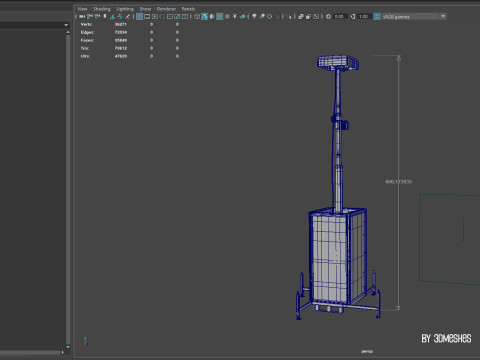Click the Use Default Material icon
The height and width of the screenshot is (360, 480).
pyautogui.click(x=212, y=16)
